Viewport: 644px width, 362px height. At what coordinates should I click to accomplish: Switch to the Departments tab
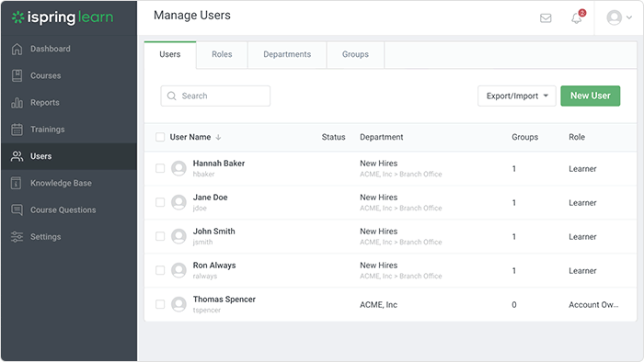pyautogui.click(x=287, y=54)
